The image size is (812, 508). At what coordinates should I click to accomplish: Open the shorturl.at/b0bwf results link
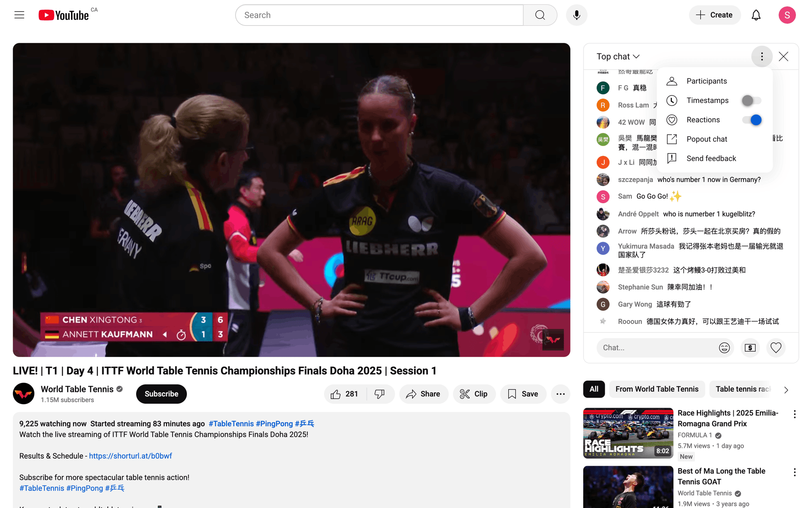pos(130,456)
